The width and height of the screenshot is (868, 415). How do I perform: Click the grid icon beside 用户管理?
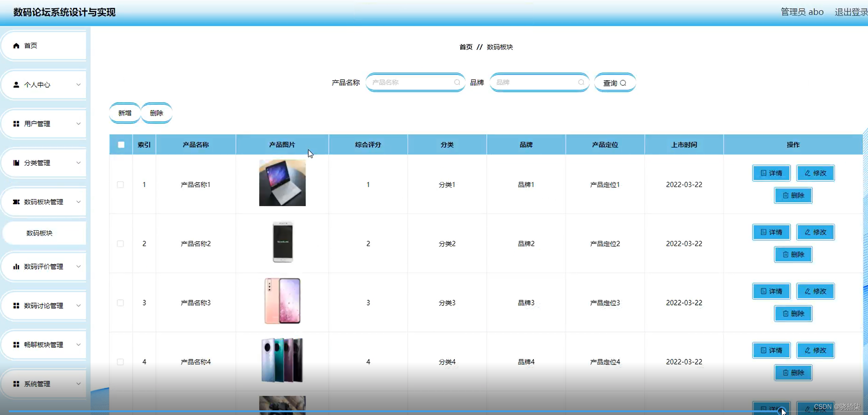point(16,123)
